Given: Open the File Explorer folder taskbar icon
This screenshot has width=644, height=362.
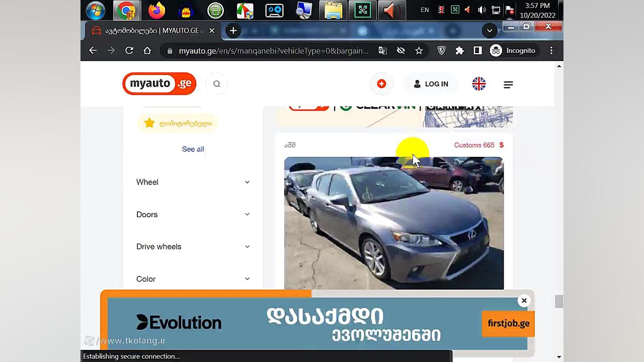Looking at the screenshot, I should (333, 10).
